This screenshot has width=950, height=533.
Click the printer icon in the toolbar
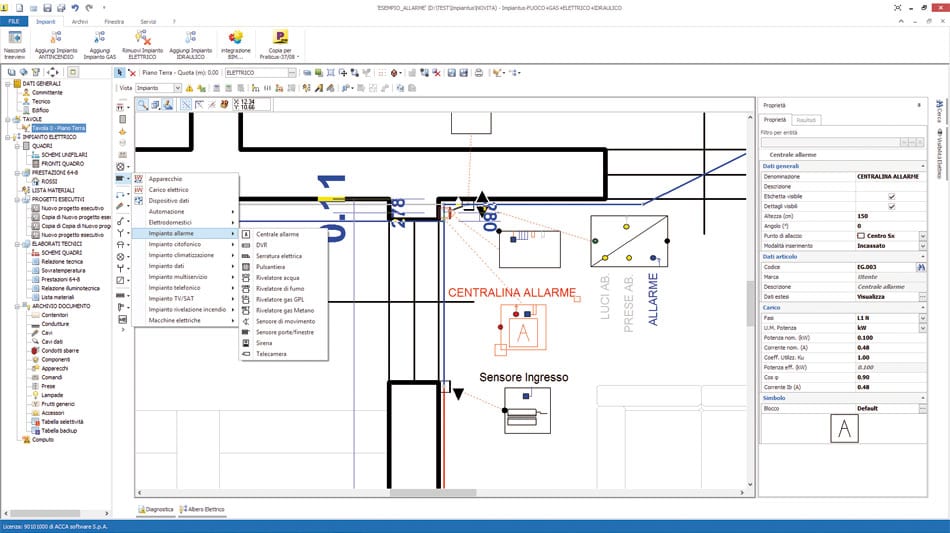(479, 73)
